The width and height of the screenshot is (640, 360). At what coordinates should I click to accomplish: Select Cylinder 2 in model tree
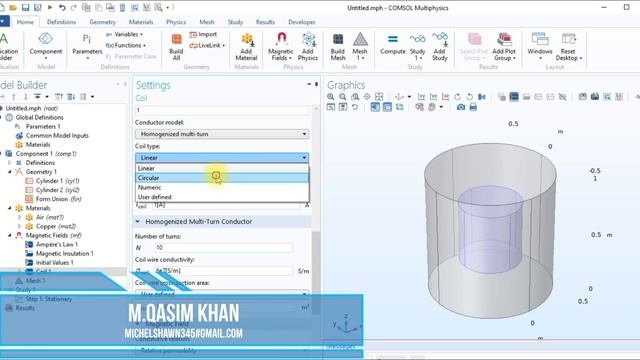coord(53,190)
